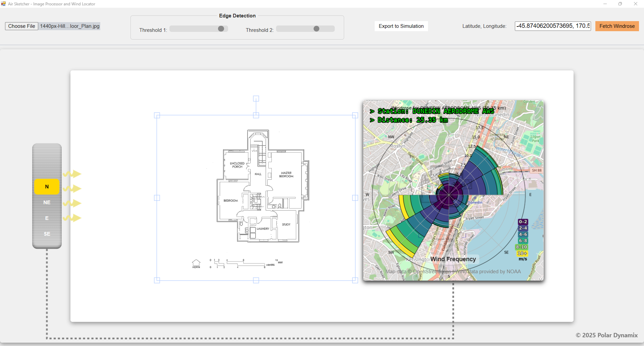644x346 pixels.
Task: Click the right-middle resize handle of floor plan
Action: point(355,198)
